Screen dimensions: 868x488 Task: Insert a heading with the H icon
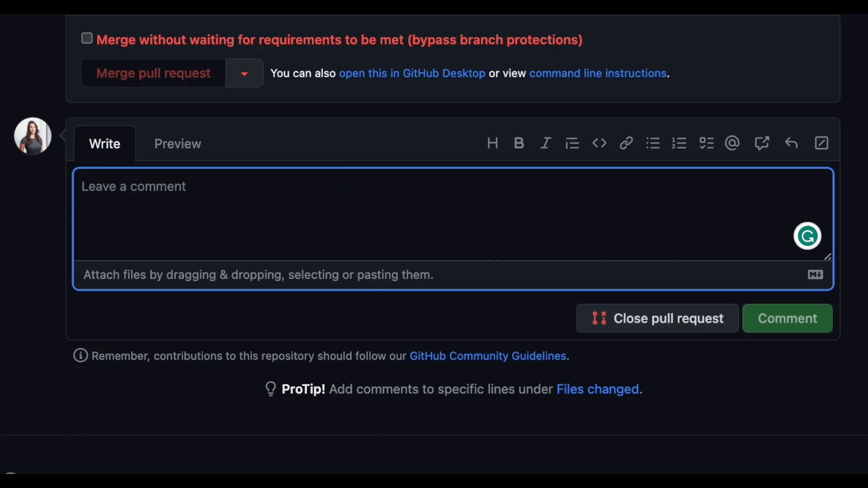[492, 143]
